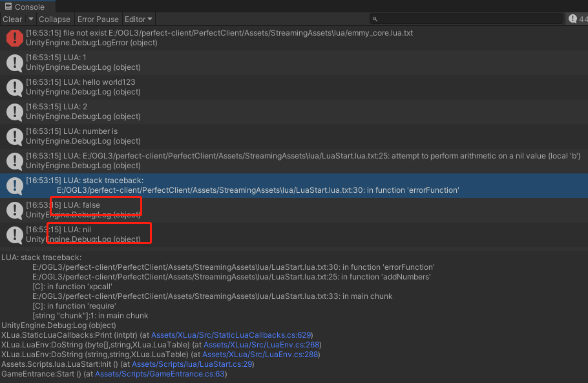Viewport: 588px width, 383px height.
Task: Select the 'attempt to perform arithmetic' log entry
Action: [x=294, y=161]
